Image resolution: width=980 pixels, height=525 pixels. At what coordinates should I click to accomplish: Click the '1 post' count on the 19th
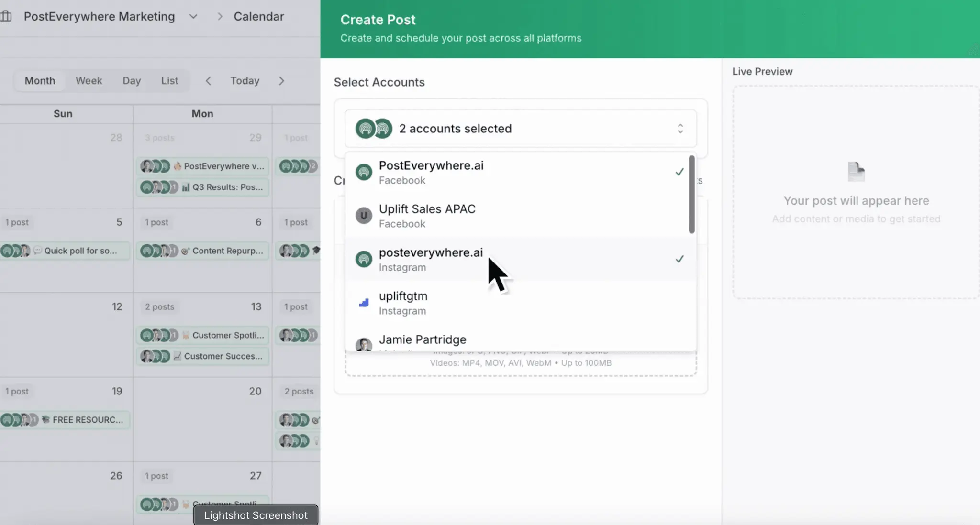(17, 392)
